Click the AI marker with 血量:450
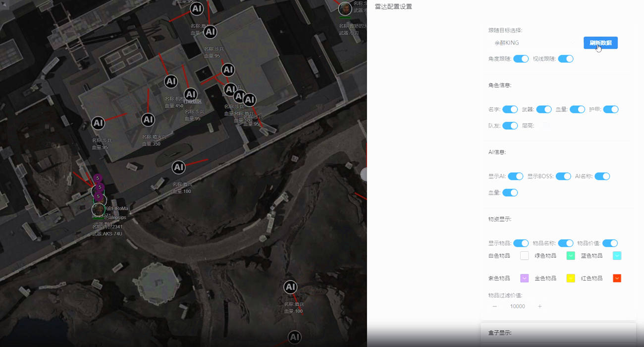This screenshot has height=347, width=644. point(171,81)
